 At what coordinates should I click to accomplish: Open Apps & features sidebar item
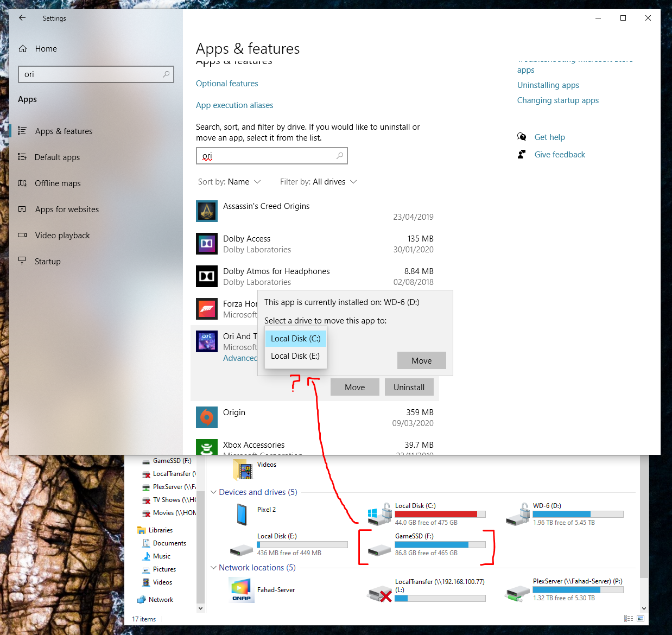[64, 131]
